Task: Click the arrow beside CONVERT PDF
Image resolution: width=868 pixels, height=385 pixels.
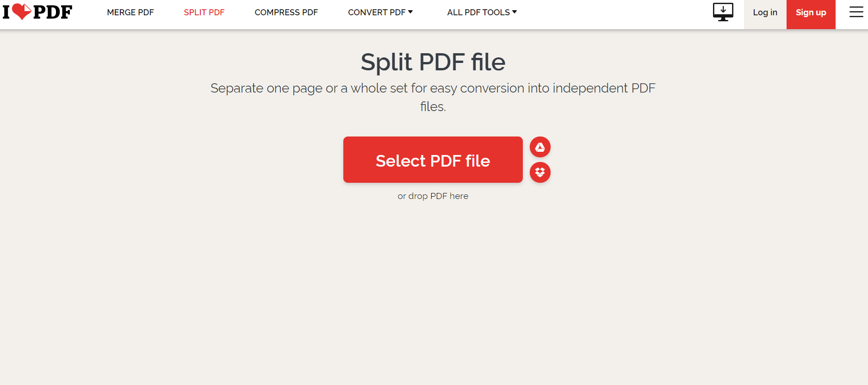Action: [410, 12]
